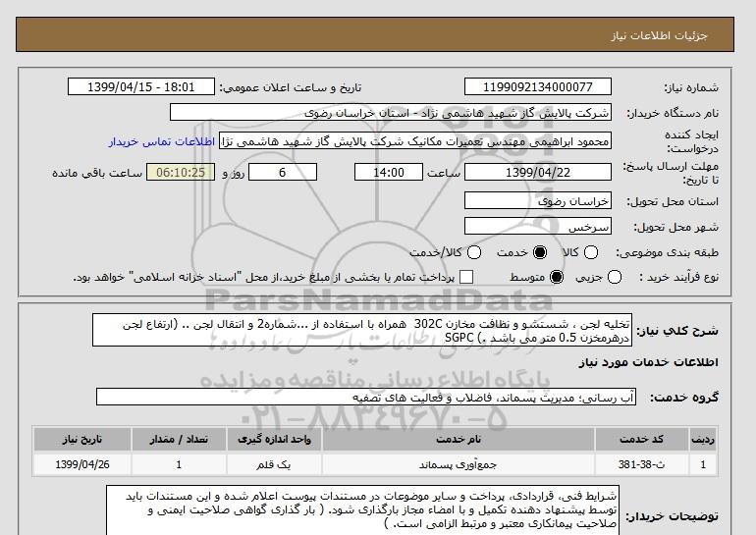Click the remaining time countdown 06:10:25
756x535 pixels.
tap(181, 172)
